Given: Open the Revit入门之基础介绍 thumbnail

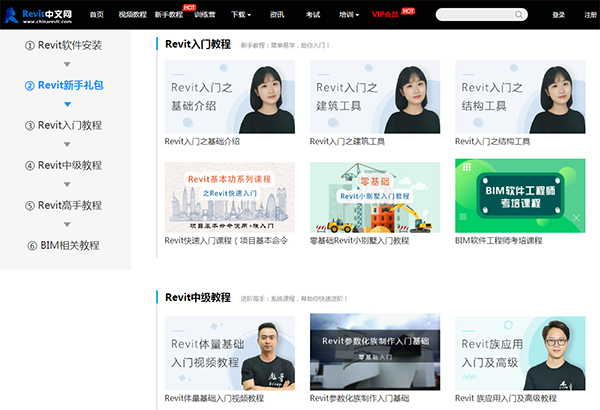Looking at the screenshot, I should point(230,97).
